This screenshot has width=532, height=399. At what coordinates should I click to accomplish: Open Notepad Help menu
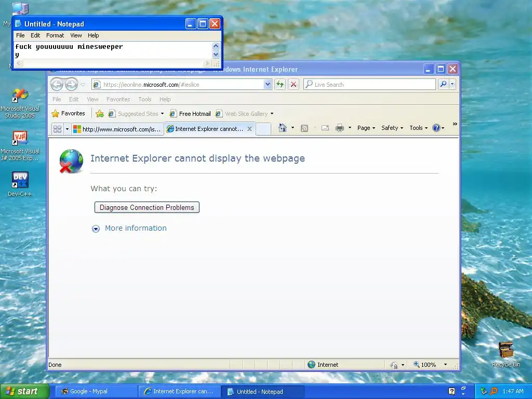click(x=94, y=35)
